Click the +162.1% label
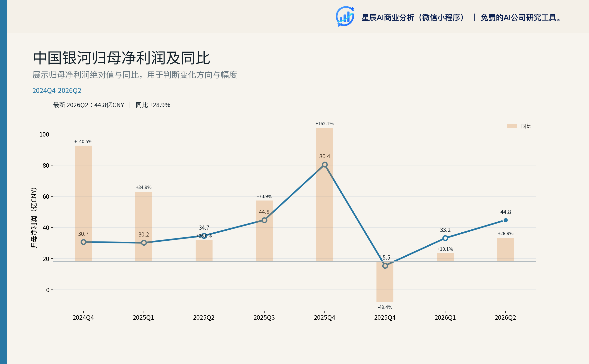The height and width of the screenshot is (364, 589). (x=324, y=124)
